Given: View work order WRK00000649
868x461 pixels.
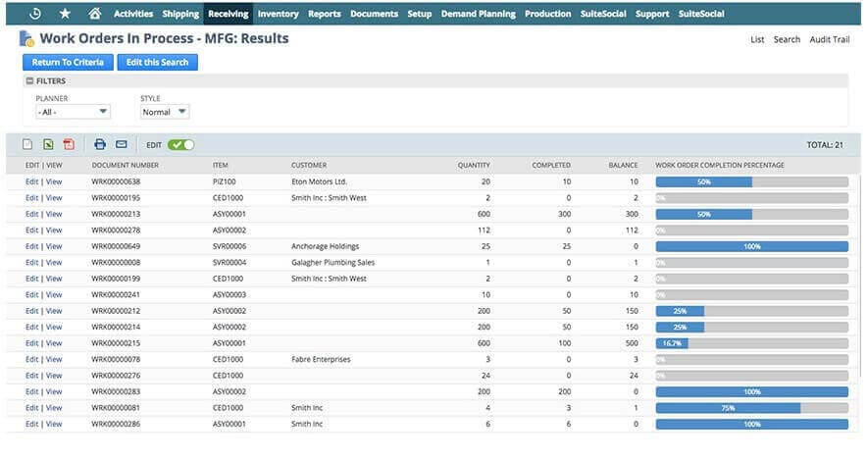Looking at the screenshot, I should pyautogui.click(x=54, y=246).
